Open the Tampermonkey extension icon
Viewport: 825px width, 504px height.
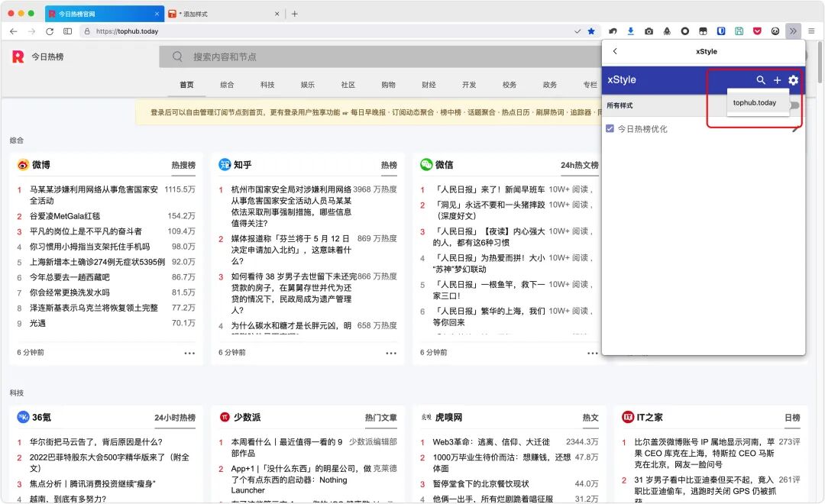point(703,31)
